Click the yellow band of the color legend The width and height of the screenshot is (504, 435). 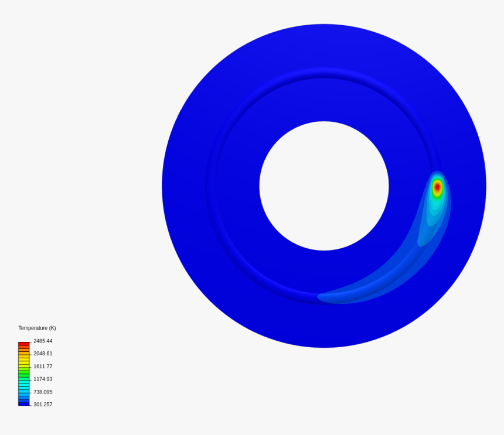24,361
